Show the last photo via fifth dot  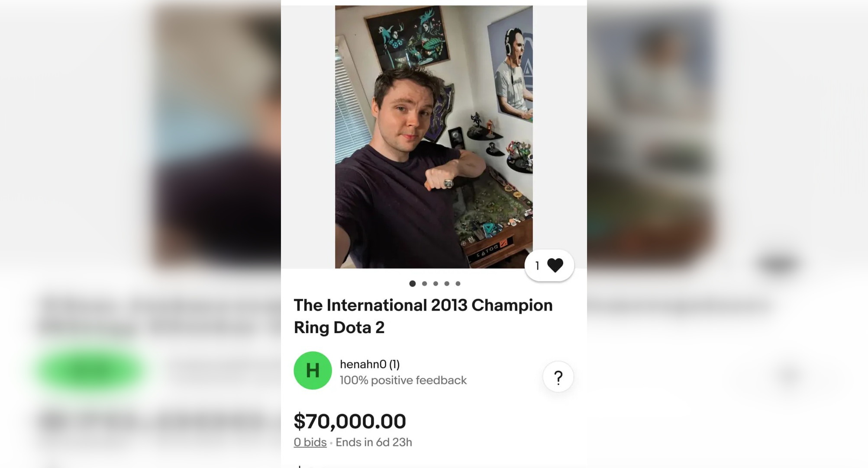tap(458, 284)
